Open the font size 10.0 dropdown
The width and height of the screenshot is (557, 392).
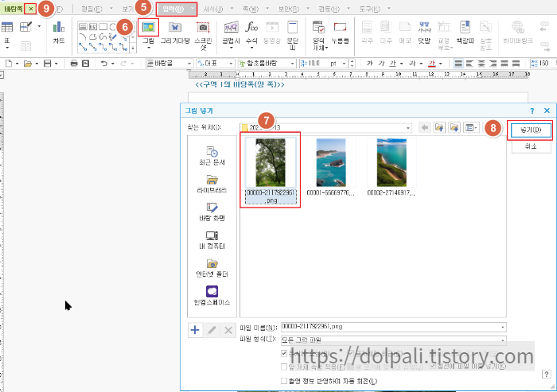[344, 64]
